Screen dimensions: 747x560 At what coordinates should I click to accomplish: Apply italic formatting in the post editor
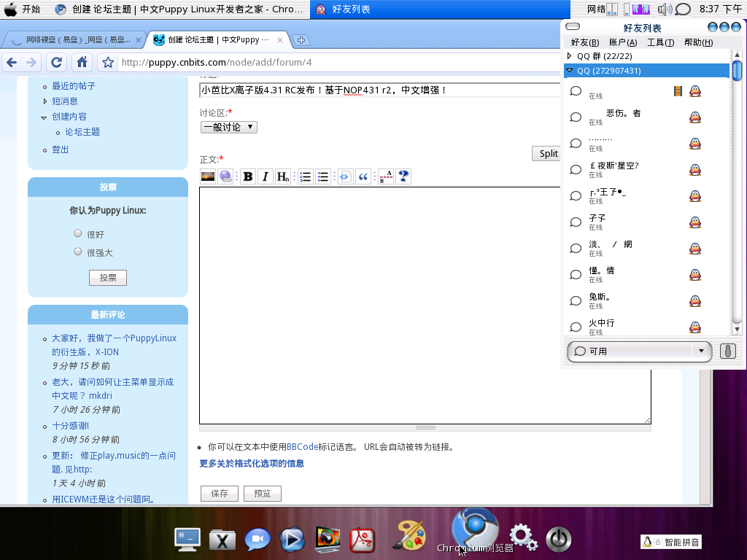coord(266,176)
